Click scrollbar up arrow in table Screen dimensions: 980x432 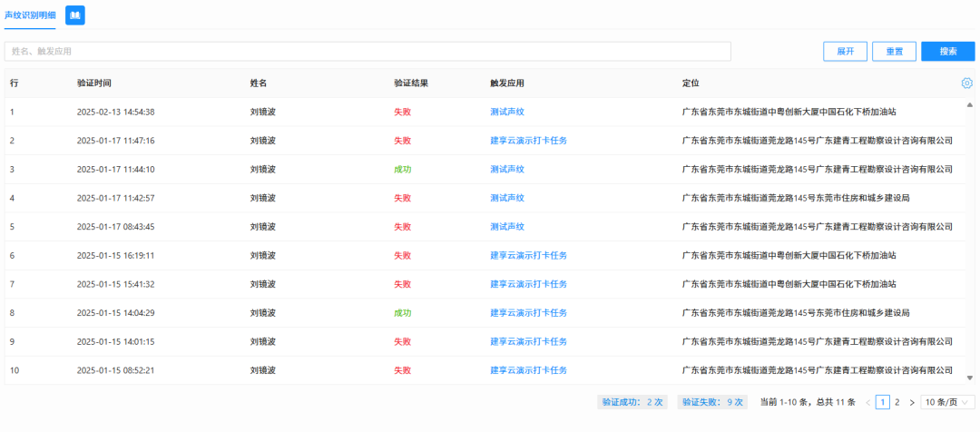969,104
